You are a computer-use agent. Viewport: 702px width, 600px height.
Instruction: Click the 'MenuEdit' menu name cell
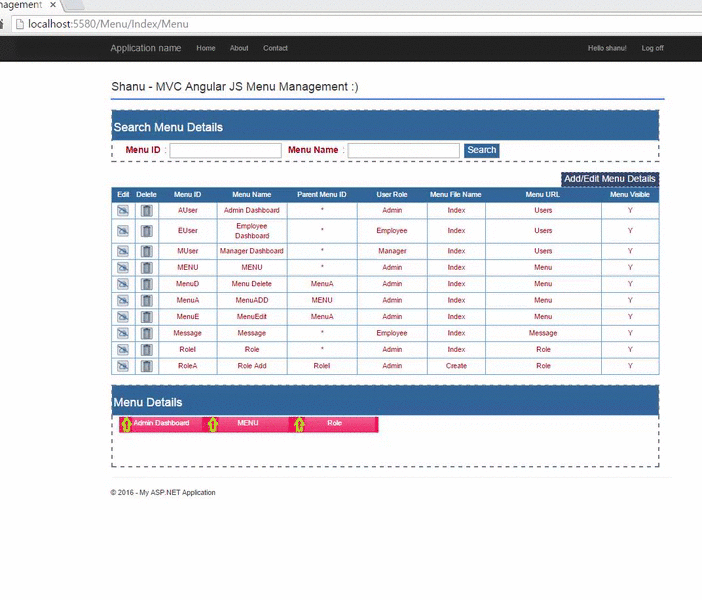[252, 317]
